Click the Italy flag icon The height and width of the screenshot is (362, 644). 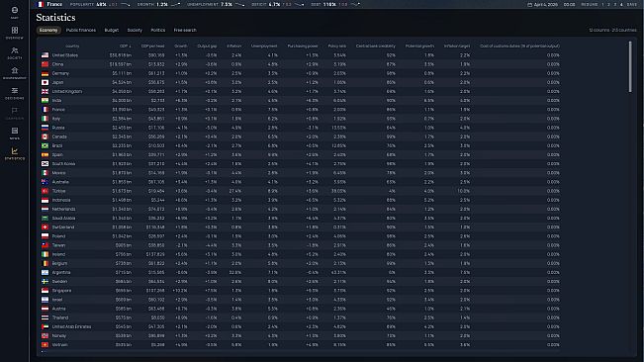pos(45,119)
